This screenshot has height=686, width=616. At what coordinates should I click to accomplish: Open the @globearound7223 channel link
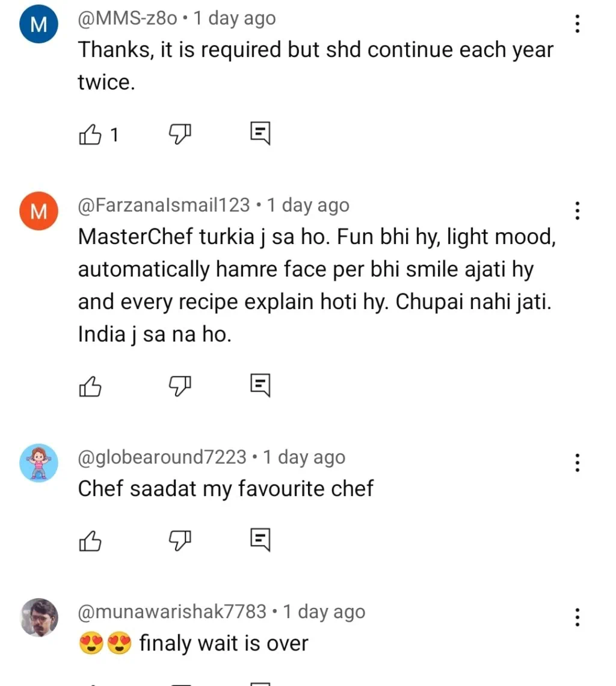tap(162, 457)
